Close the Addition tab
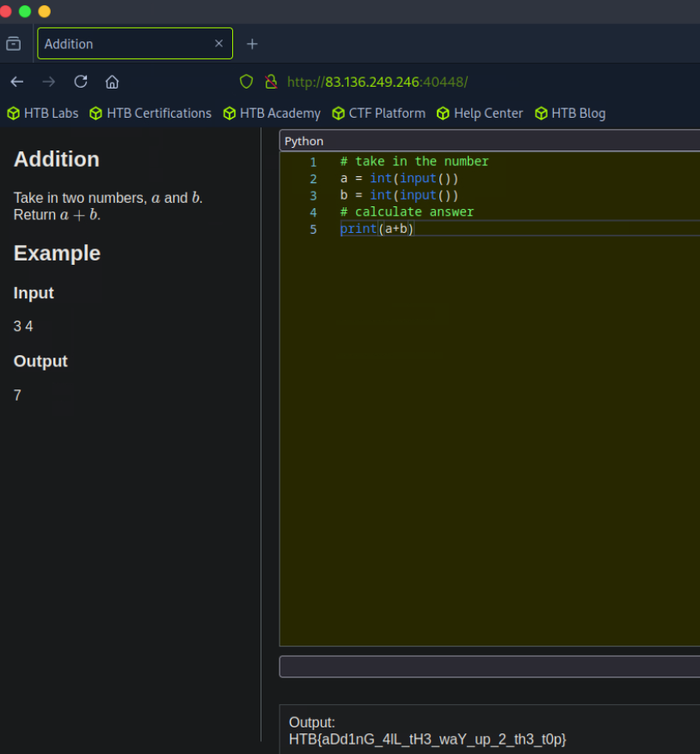 tap(219, 44)
